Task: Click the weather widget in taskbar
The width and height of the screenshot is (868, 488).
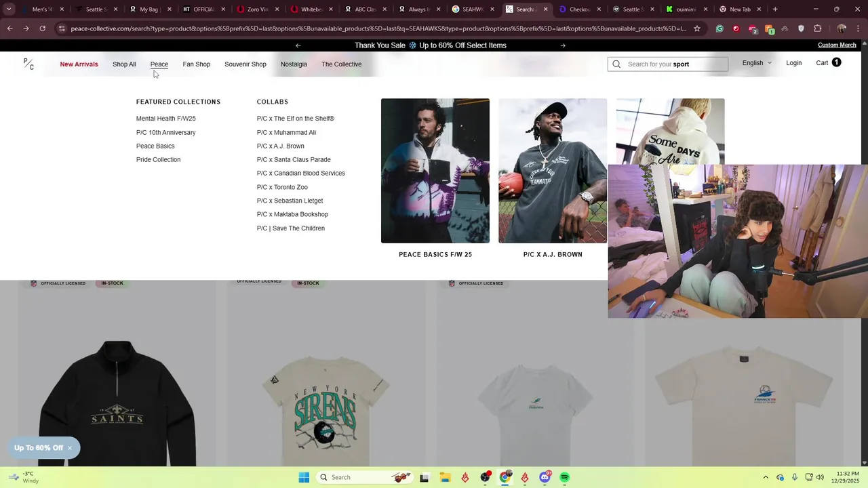Action: click(24, 477)
